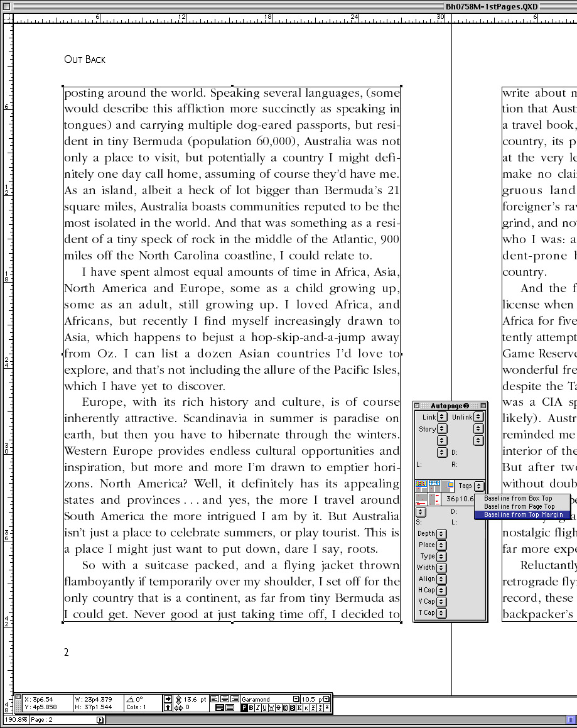
Task: Choose Baseline from Box Top
Action: click(x=518, y=498)
